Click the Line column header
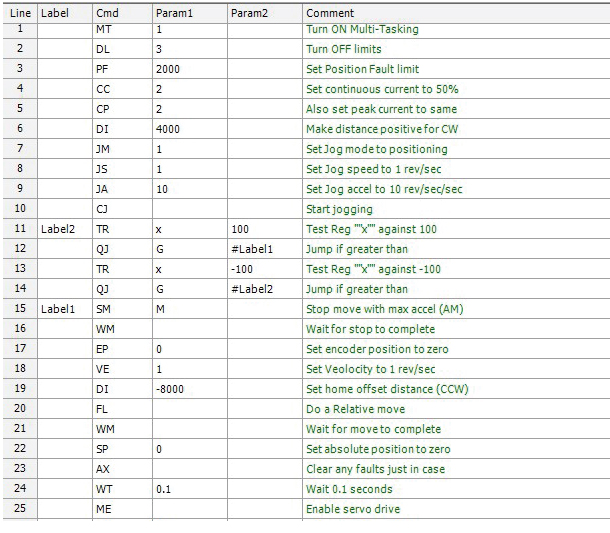Viewport: 610px width, 533px height. click(x=20, y=13)
